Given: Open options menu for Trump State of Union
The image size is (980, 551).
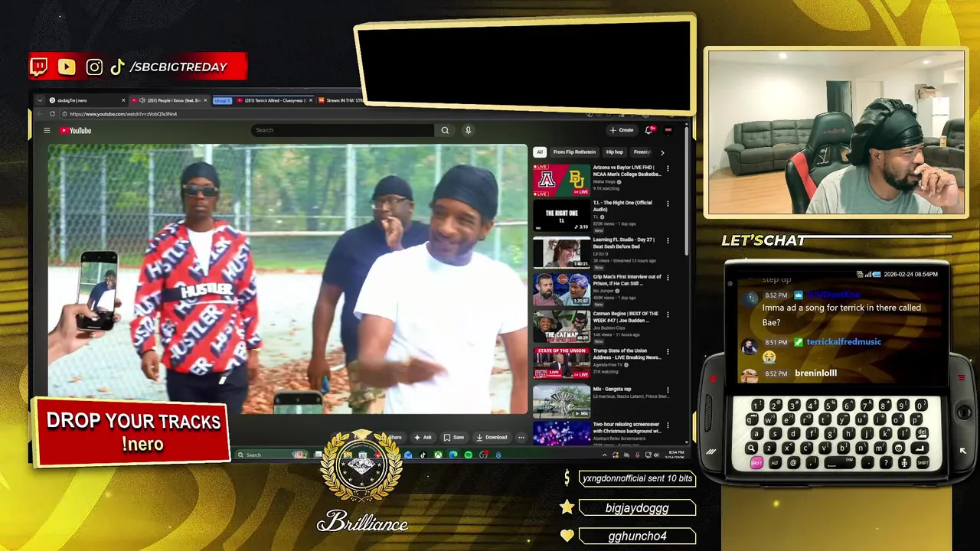Looking at the screenshot, I should pos(668,352).
